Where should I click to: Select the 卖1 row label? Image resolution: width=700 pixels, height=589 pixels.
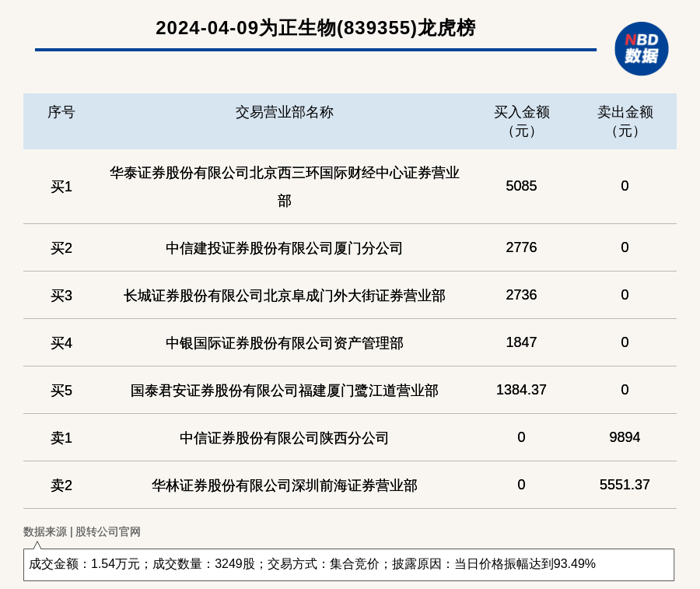coord(61,437)
